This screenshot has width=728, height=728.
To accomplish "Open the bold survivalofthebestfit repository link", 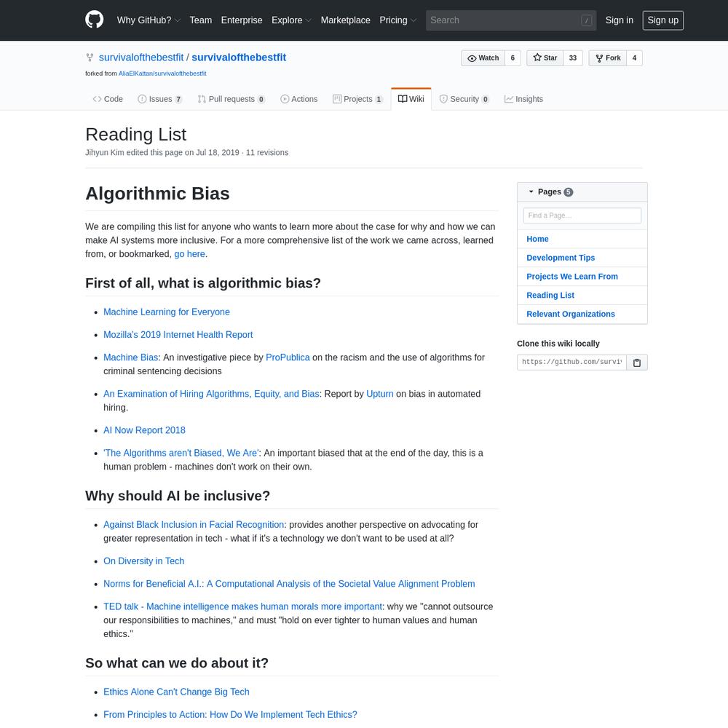I will (x=239, y=58).
